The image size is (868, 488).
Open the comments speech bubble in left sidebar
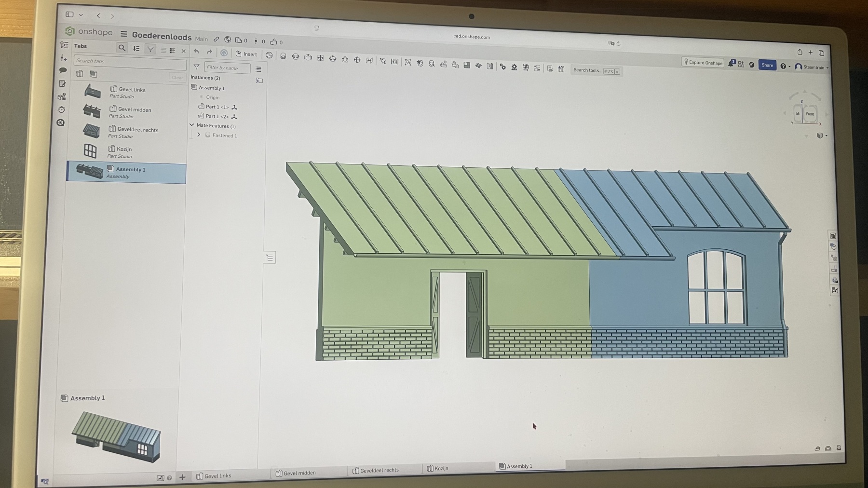point(63,70)
